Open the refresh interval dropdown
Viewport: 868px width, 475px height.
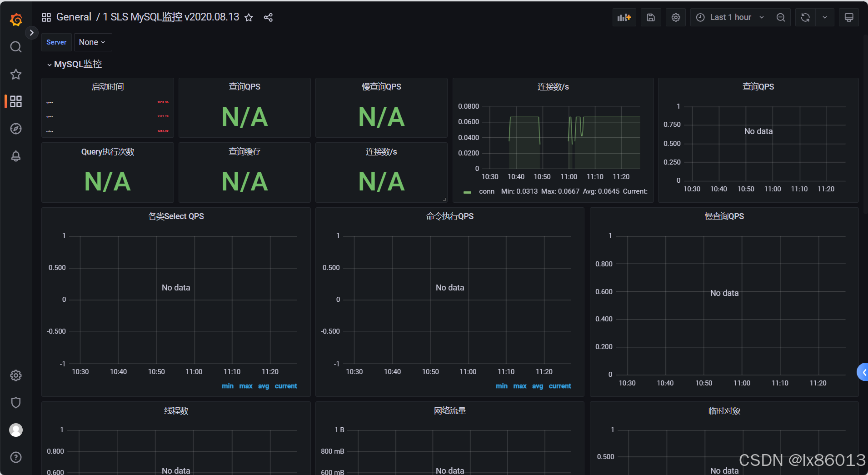click(x=825, y=17)
